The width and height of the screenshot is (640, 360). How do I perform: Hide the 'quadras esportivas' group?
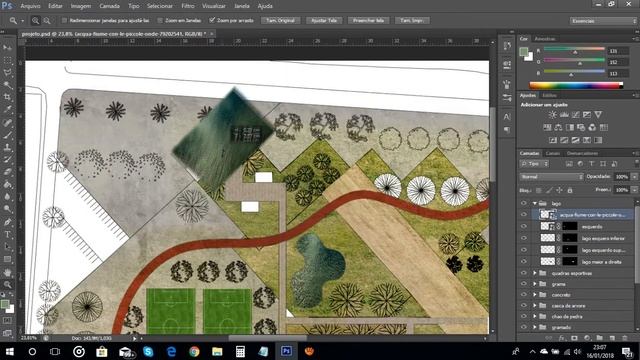[524, 273]
